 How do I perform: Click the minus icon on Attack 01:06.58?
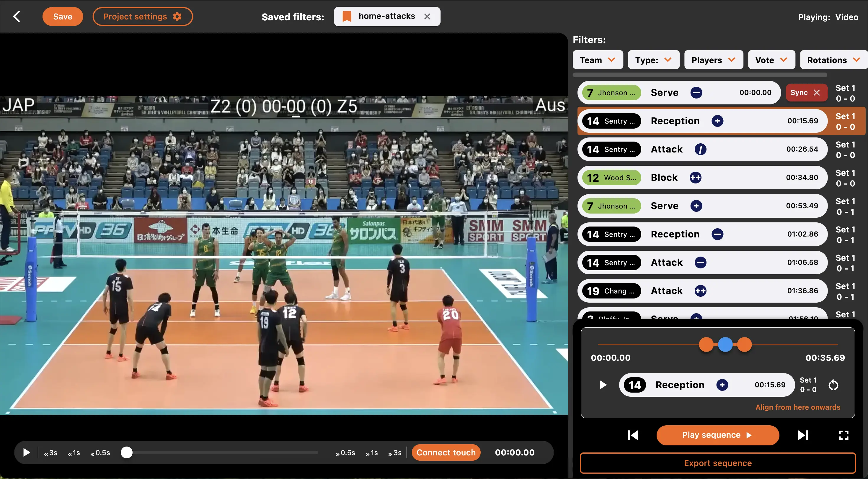(x=700, y=262)
